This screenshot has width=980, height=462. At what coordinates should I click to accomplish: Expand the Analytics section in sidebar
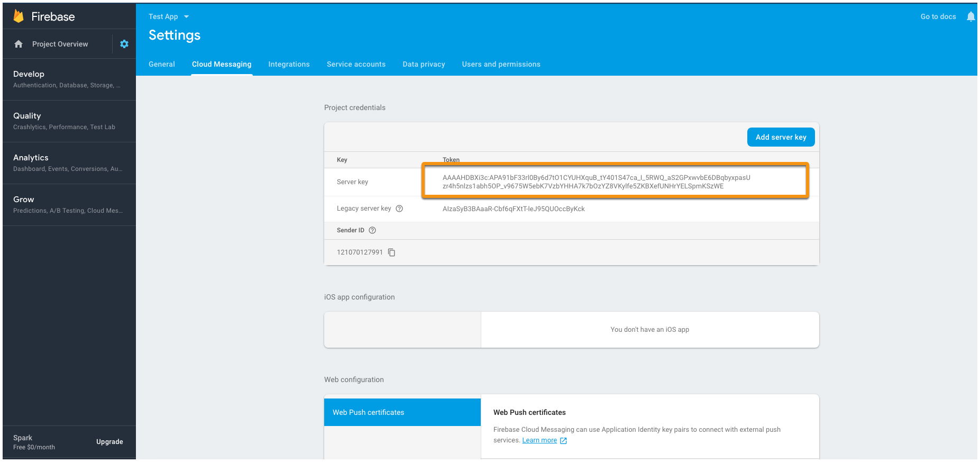(69, 163)
